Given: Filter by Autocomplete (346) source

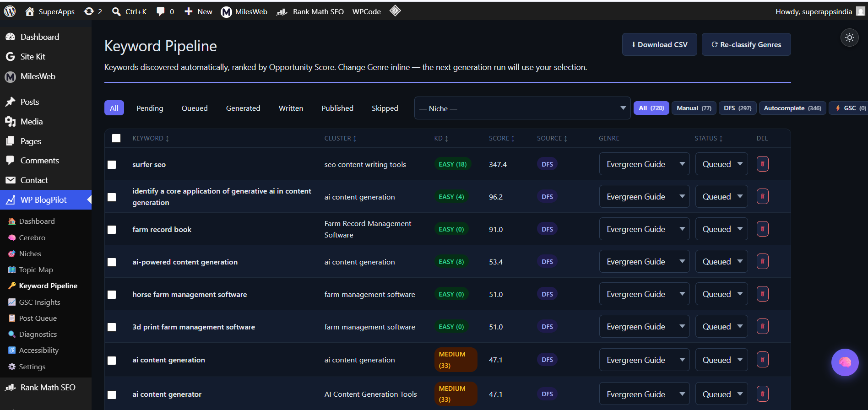Looking at the screenshot, I should pos(792,108).
